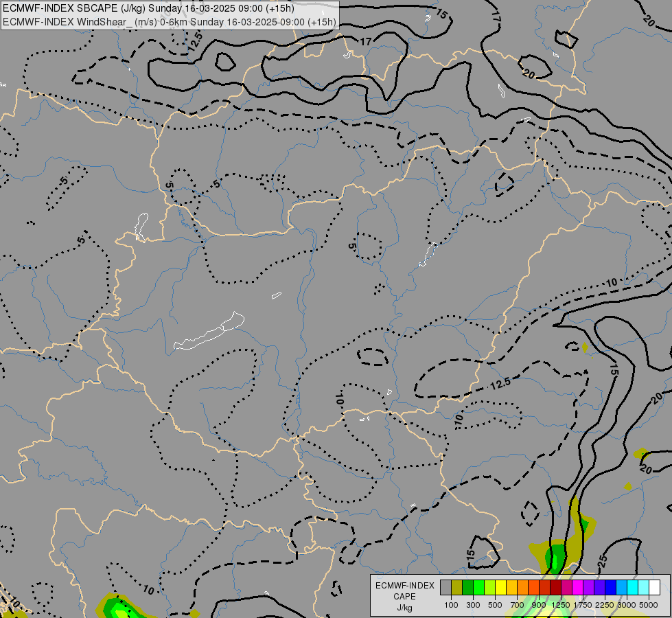Click the legend value 1250
The width and height of the screenshot is (672, 618).
pyautogui.click(x=561, y=605)
